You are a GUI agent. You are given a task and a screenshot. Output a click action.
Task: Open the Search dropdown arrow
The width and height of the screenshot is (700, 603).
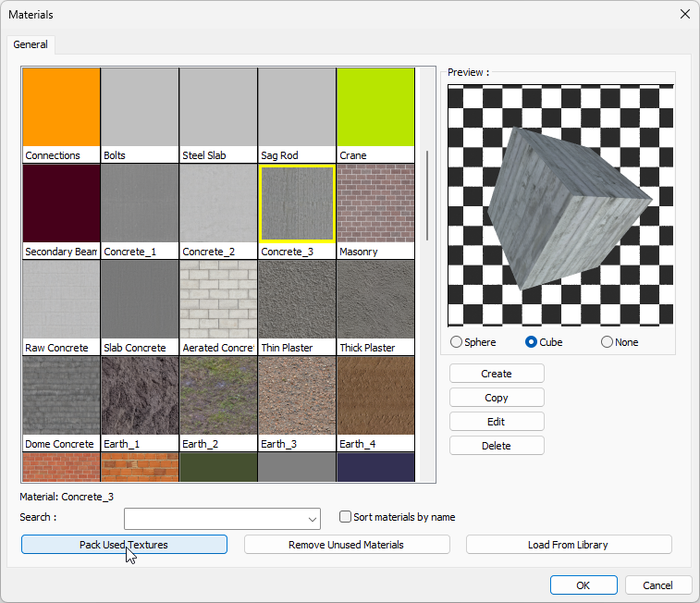click(312, 518)
